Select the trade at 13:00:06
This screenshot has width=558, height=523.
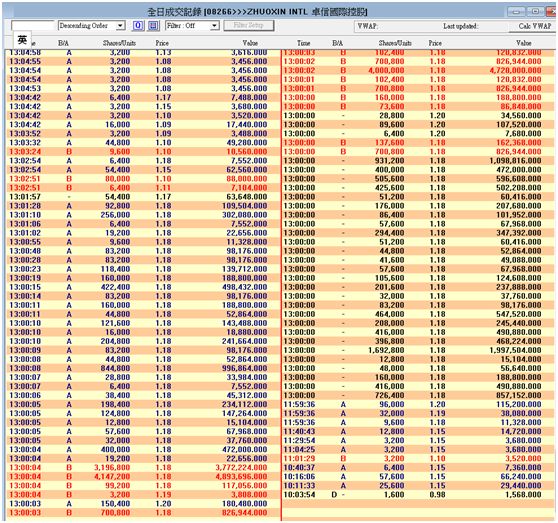[x=144, y=396]
